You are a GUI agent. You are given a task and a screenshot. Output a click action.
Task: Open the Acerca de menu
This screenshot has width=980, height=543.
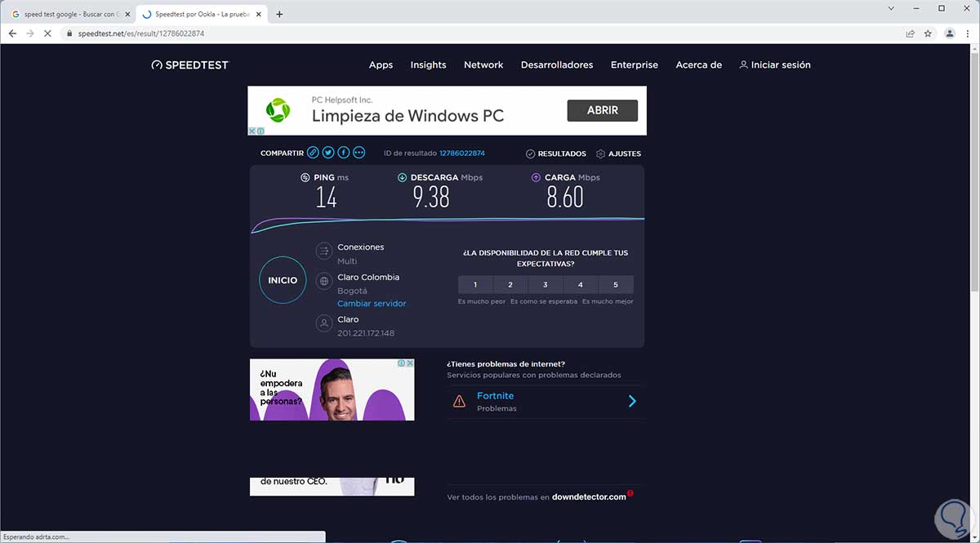coord(699,65)
